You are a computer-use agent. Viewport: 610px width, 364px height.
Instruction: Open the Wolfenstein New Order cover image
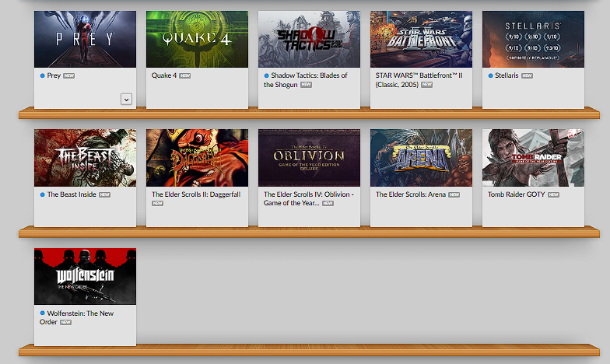(x=86, y=277)
